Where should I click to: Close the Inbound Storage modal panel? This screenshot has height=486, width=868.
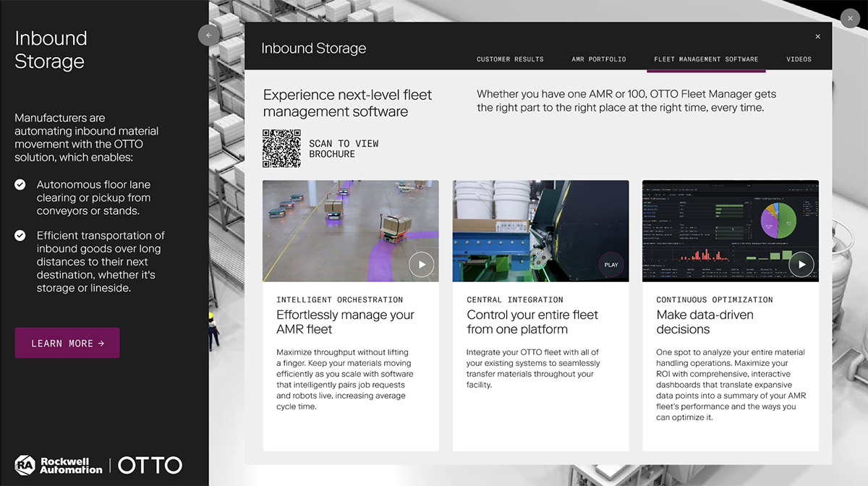point(817,37)
